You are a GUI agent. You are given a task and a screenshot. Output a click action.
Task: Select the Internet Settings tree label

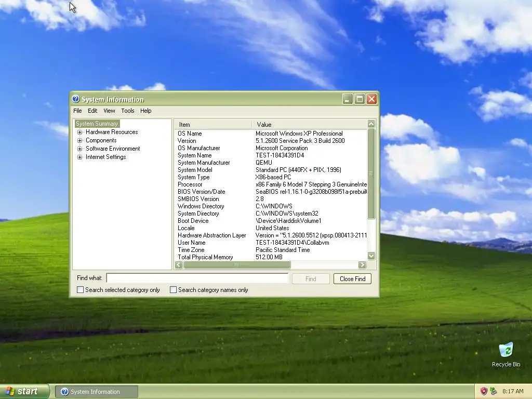pos(105,157)
